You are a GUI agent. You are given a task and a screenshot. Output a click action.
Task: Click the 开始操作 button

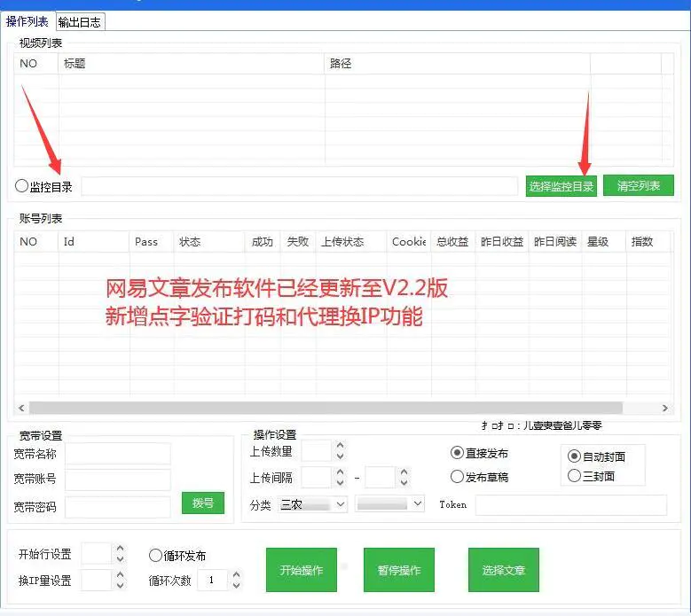pyautogui.click(x=302, y=570)
